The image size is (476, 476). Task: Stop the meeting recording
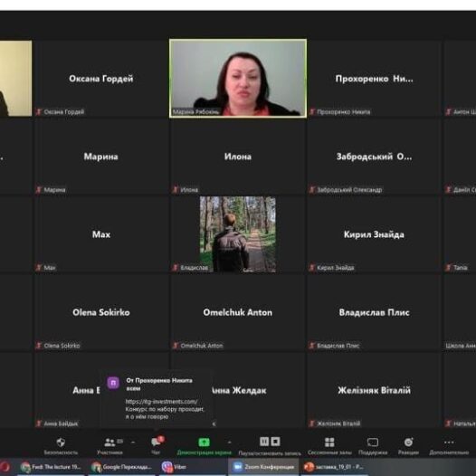pos(275,442)
